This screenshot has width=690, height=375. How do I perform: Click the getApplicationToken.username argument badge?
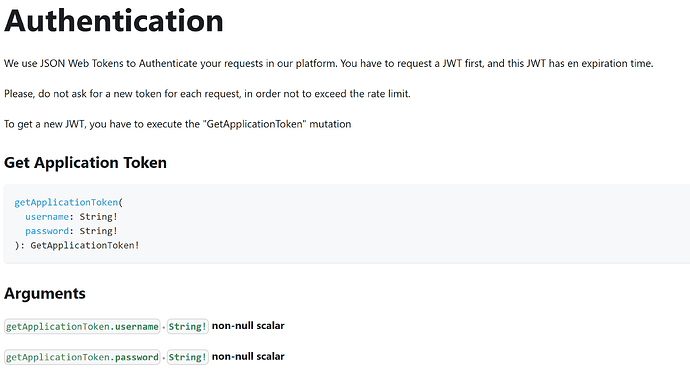[82, 326]
